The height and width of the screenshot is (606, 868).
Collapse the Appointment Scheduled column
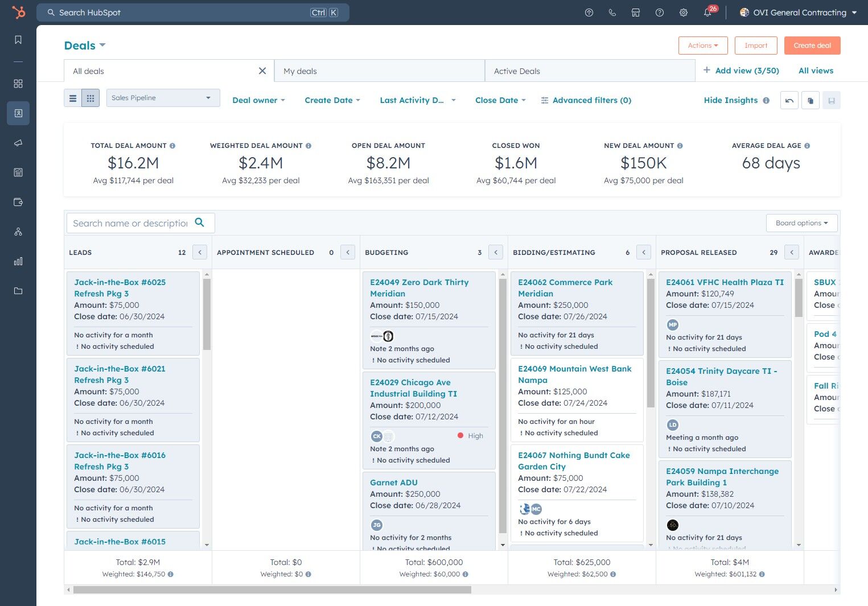click(x=348, y=252)
